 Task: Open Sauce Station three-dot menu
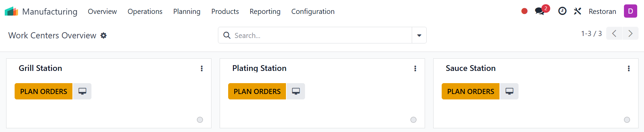point(629,69)
